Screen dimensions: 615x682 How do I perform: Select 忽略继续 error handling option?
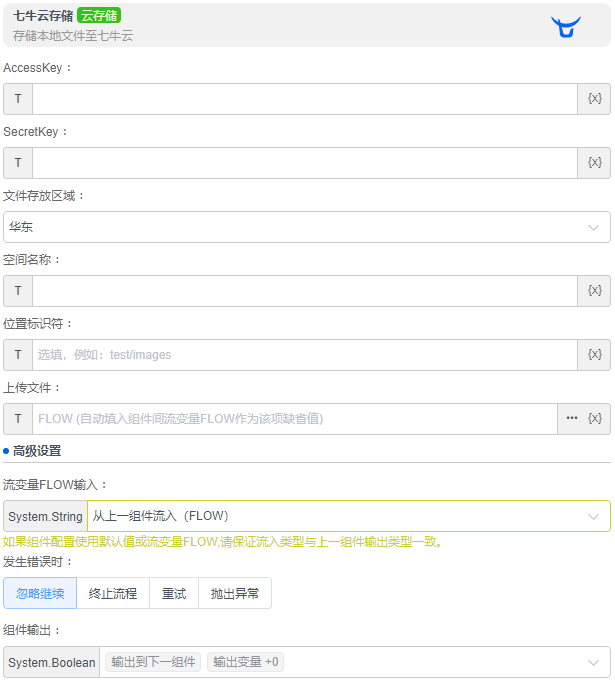coord(40,593)
